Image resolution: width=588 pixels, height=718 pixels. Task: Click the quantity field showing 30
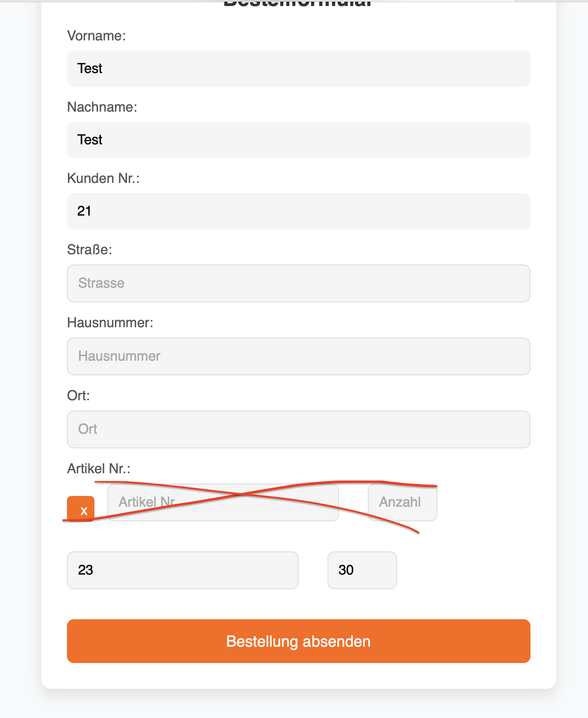tap(362, 570)
